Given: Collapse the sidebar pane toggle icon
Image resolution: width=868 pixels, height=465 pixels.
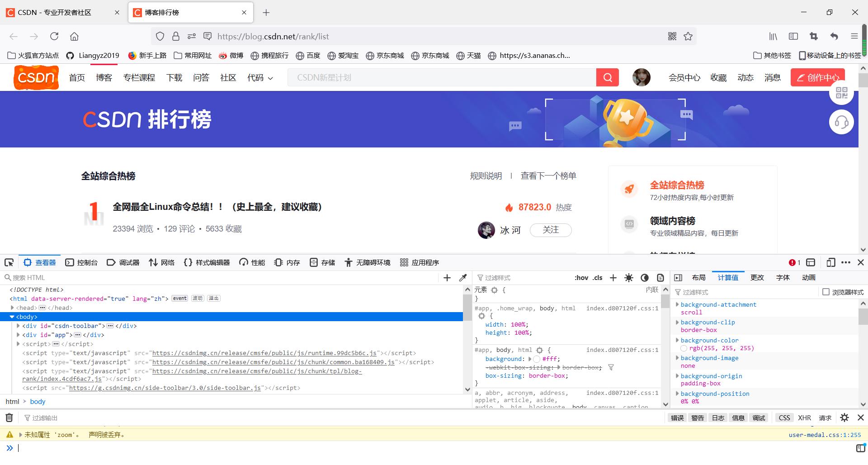Looking at the screenshot, I should [x=678, y=278].
